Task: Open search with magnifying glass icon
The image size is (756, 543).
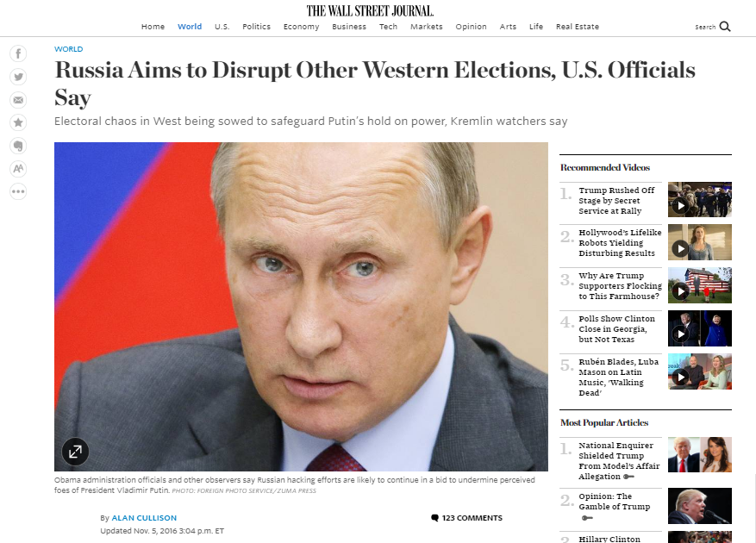Action: pyautogui.click(x=725, y=27)
